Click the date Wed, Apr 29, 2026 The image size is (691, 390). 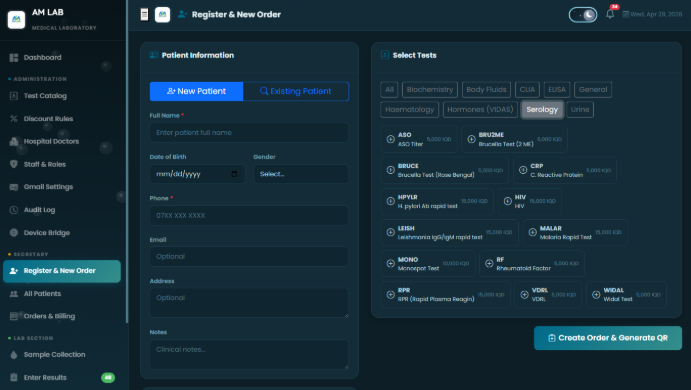click(x=652, y=14)
